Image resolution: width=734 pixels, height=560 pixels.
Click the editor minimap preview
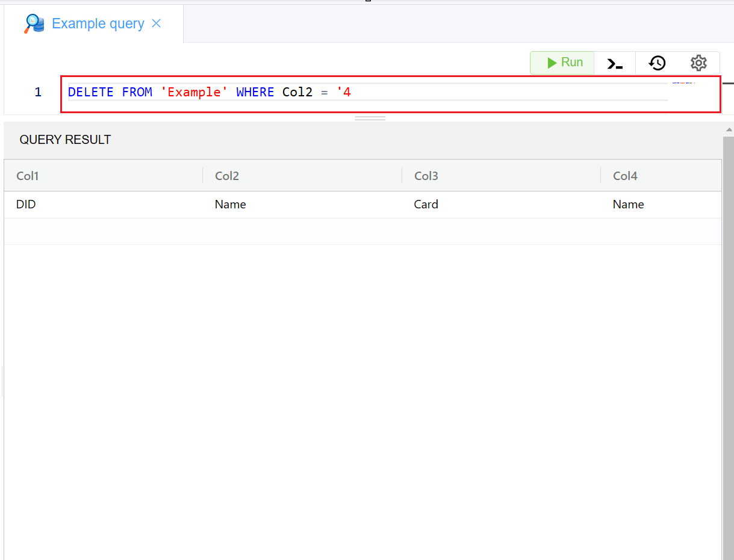click(683, 82)
